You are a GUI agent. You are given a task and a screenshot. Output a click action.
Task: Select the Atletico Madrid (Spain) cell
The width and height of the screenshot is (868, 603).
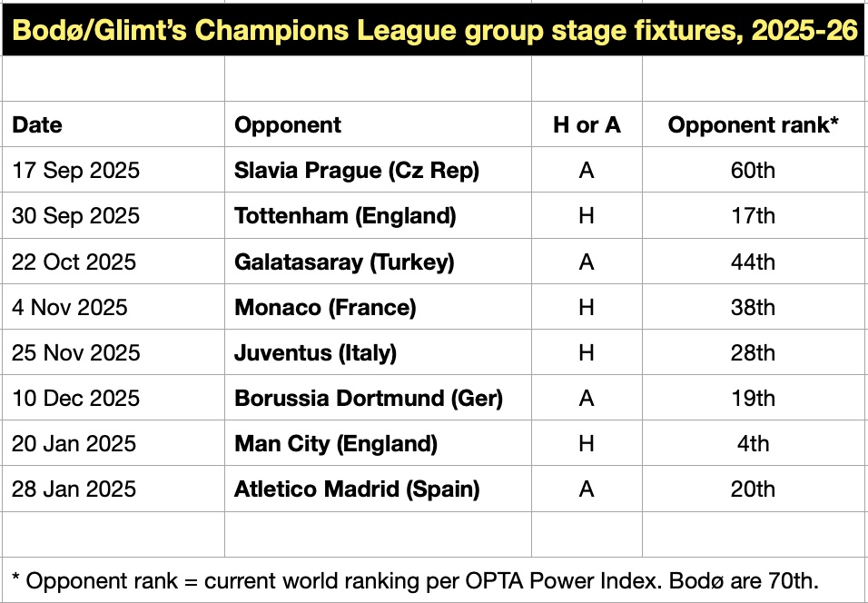pyautogui.click(x=357, y=489)
